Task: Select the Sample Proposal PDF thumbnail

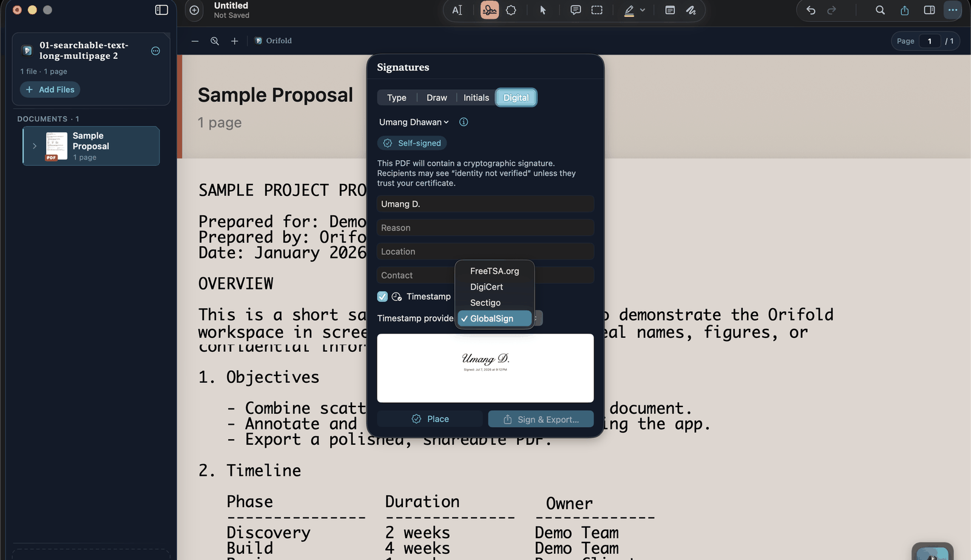Action: pos(56,146)
